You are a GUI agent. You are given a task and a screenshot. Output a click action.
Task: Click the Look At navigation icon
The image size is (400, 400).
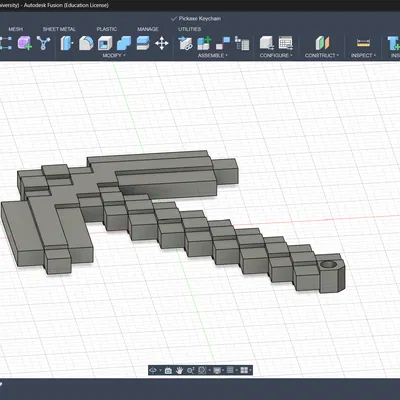point(168,370)
